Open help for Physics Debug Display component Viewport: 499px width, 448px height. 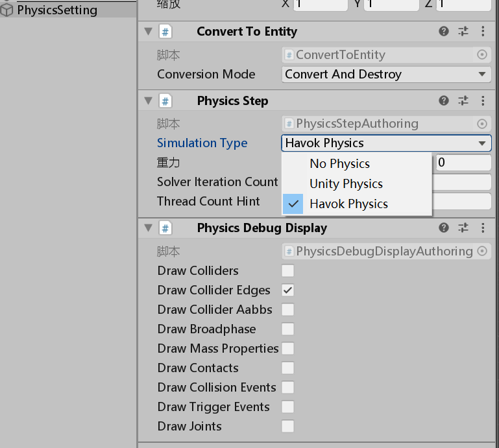[444, 228]
